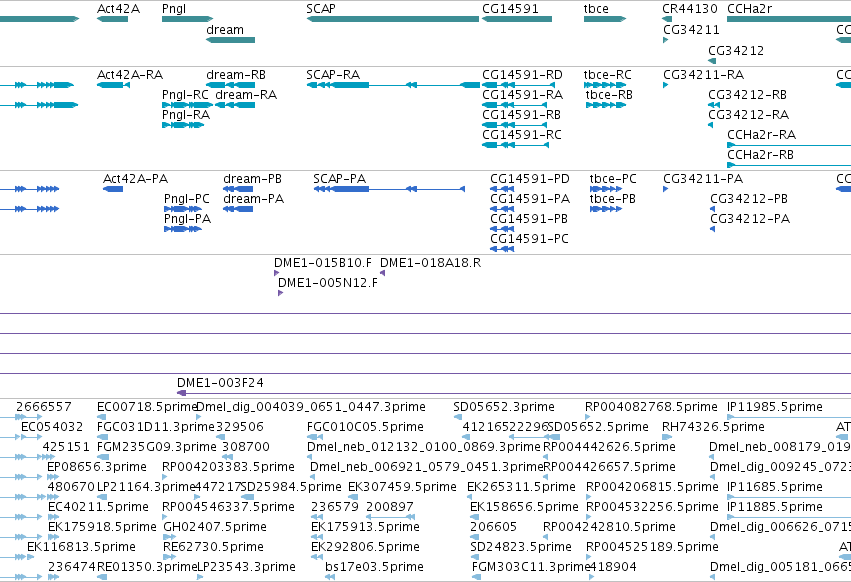Click the CG34211-PA protein label
This screenshot has width=851, height=582.
(x=703, y=179)
